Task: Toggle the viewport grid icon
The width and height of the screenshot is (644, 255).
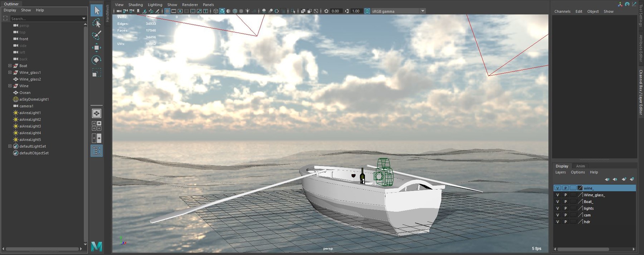Action: 167,11
